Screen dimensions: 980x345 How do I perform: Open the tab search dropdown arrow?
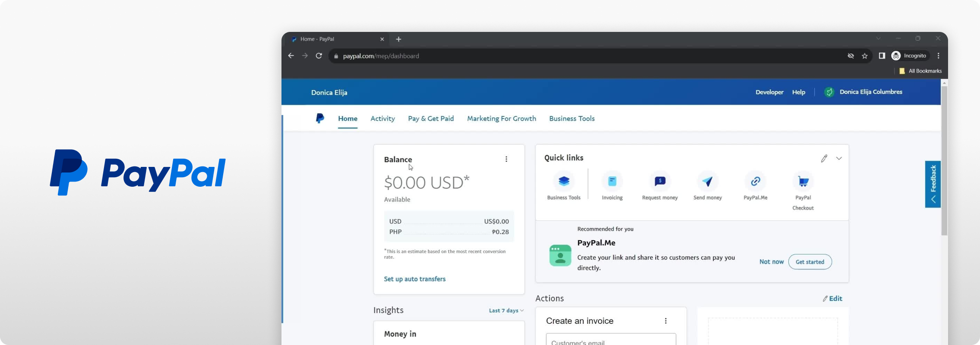click(x=878, y=38)
